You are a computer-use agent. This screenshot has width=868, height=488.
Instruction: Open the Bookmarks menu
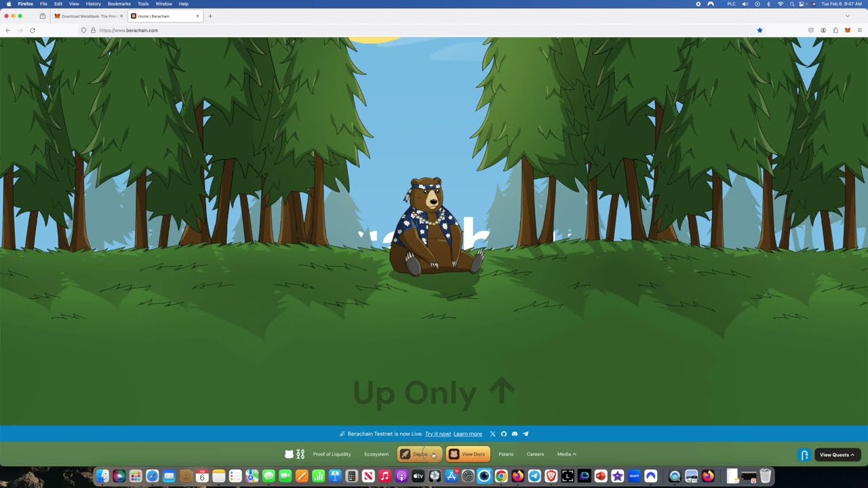[x=119, y=4]
